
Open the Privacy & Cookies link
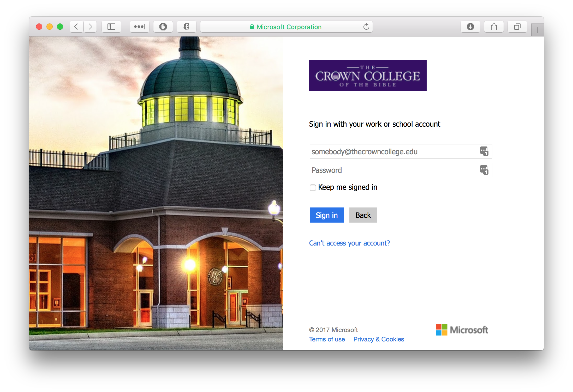pyautogui.click(x=379, y=339)
